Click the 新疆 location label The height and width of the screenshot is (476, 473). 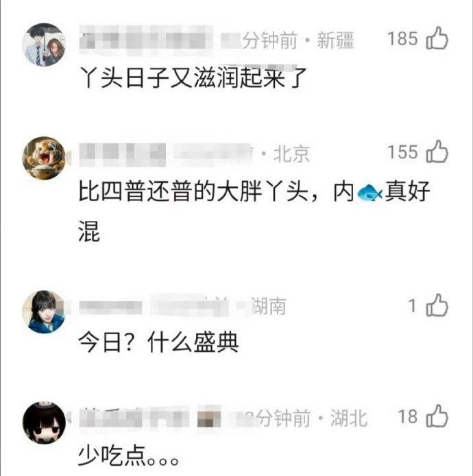pyautogui.click(x=335, y=40)
